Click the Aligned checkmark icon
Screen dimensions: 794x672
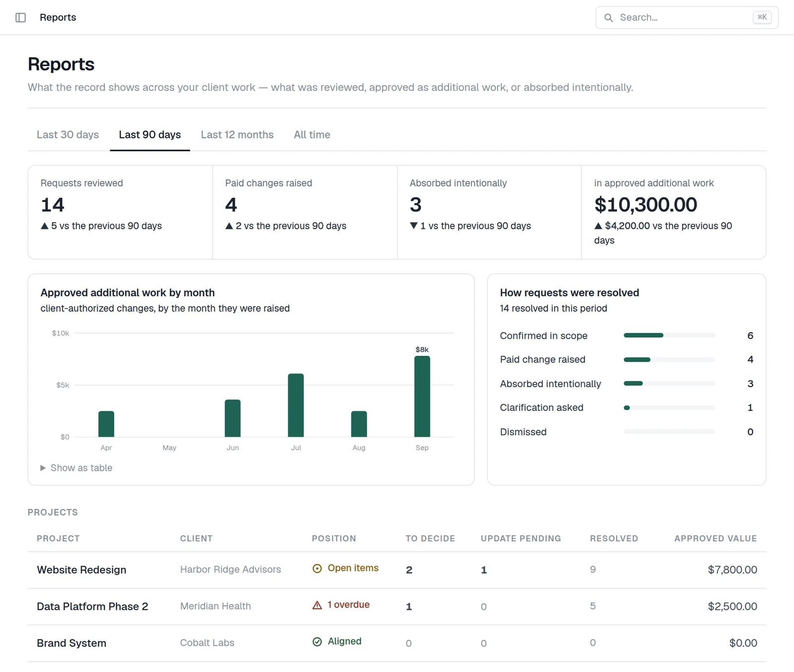317,642
